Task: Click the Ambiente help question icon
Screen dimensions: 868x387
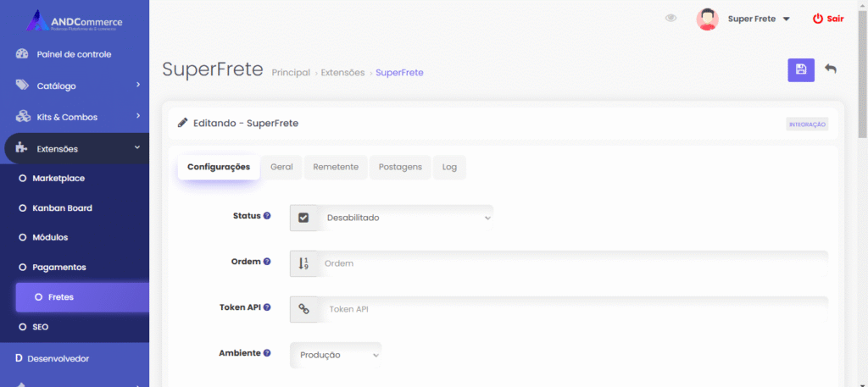Action: click(267, 353)
